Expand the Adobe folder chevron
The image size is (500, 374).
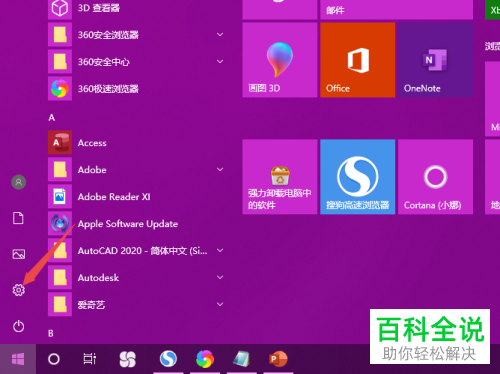pyautogui.click(x=220, y=169)
